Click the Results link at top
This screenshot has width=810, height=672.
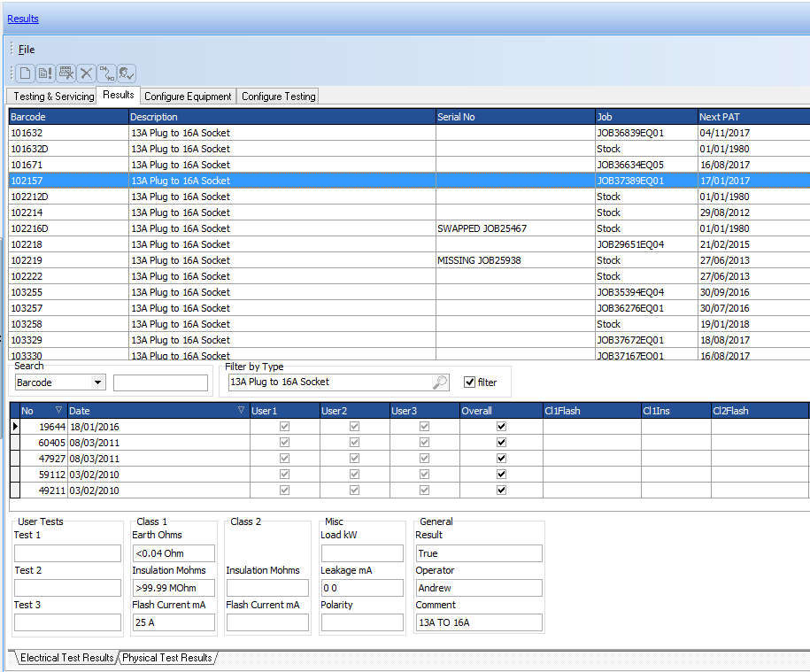(x=23, y=19)
